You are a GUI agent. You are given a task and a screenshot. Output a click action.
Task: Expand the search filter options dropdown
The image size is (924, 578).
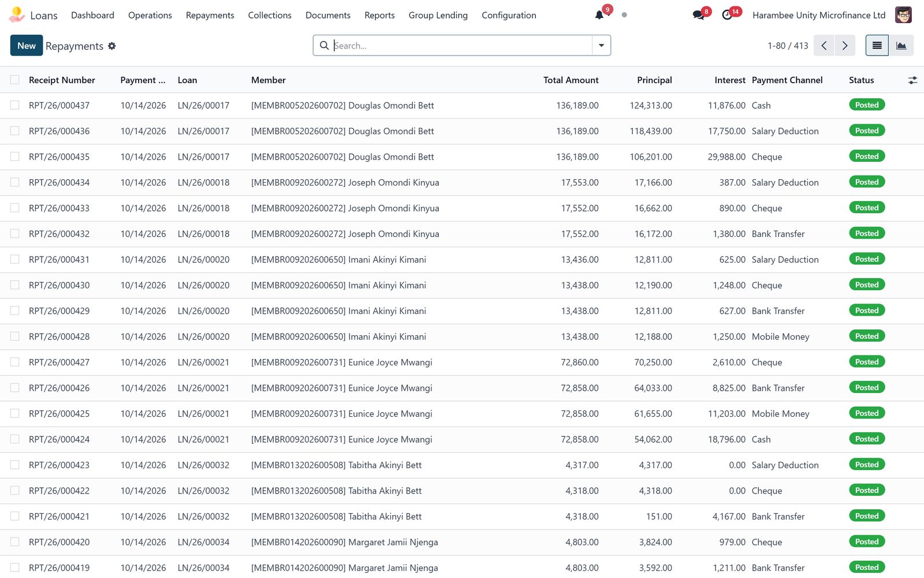[601, 46]
